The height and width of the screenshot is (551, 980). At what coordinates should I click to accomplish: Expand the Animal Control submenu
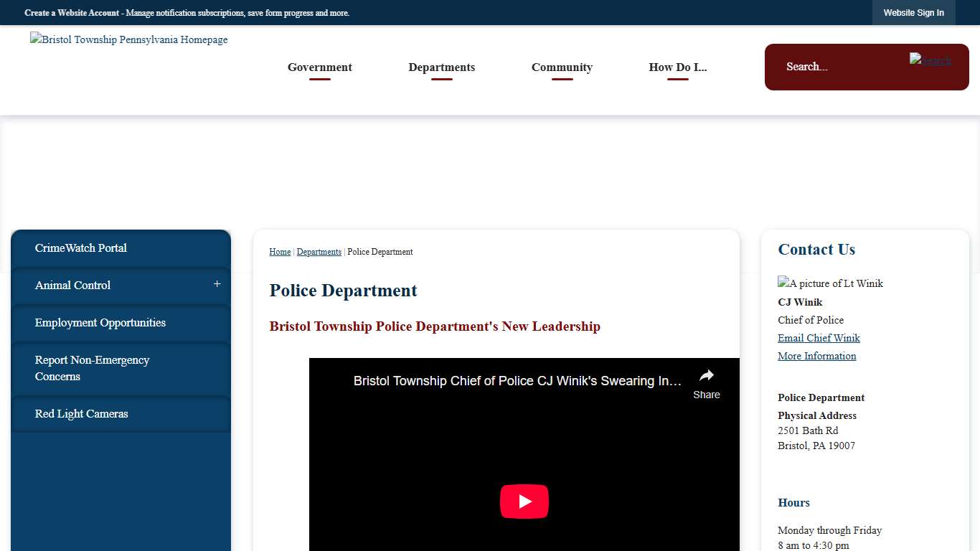tap(216, 284)
